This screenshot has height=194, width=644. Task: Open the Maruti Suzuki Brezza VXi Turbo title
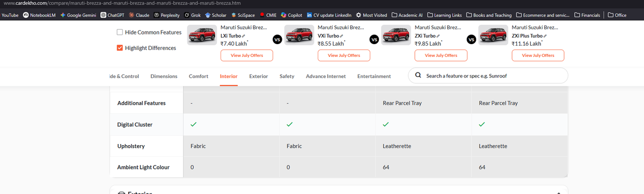[x=341, y=27]
